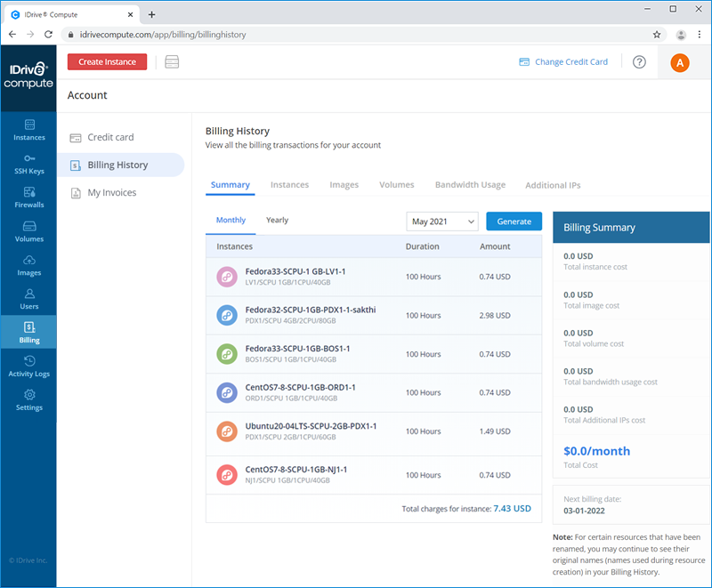Open the May 2021 month dropdown
Screen dimensions: 712x588
tap(442, 222)
